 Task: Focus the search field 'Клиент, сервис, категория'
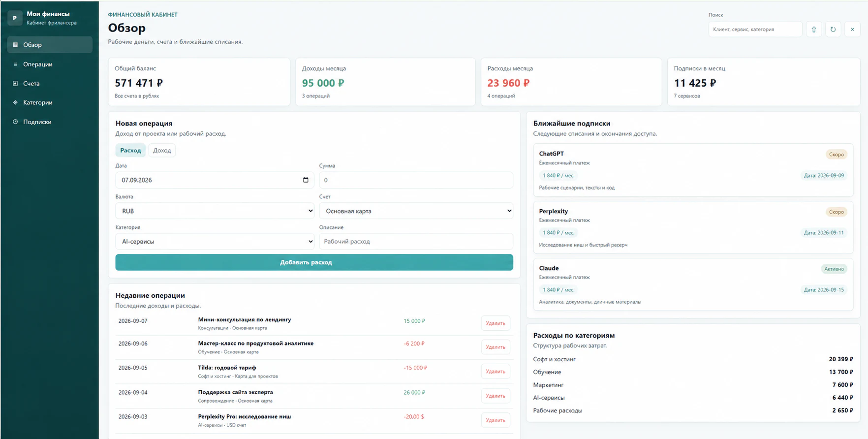(x=755, y=30)
